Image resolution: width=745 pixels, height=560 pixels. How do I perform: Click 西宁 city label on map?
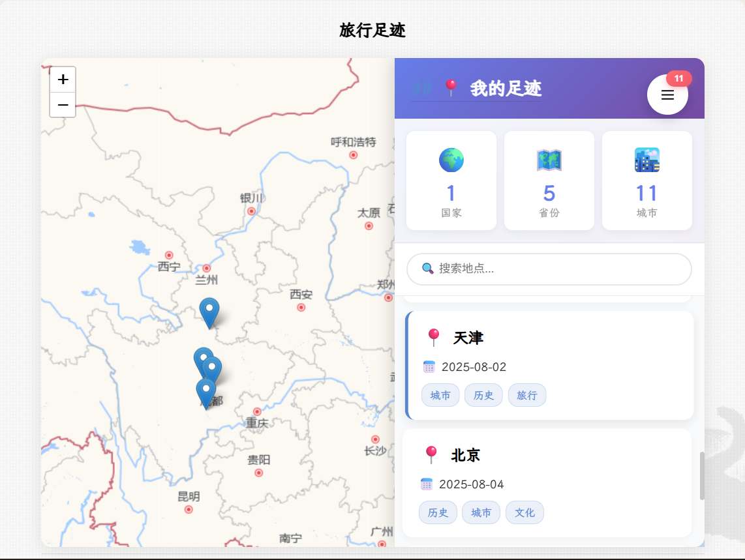169,267
